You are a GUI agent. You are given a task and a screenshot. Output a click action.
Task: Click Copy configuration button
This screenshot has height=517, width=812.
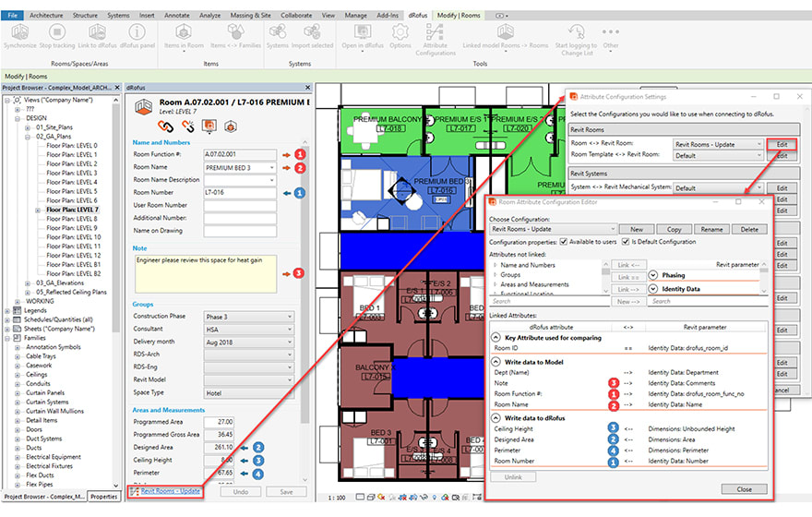(x=674, y=229)
